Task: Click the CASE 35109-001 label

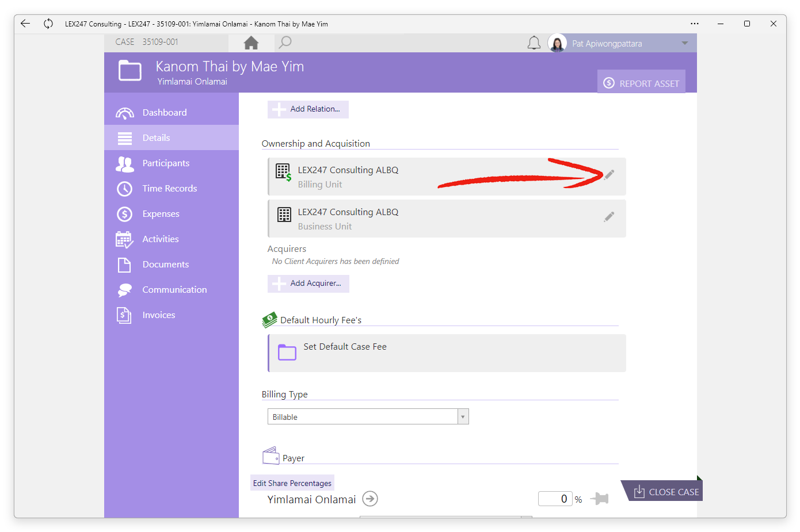Action: (x=147, y=42)
